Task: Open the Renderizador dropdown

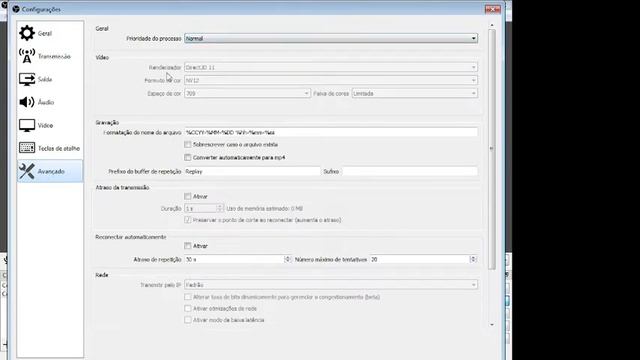Action: coord(331,67)
